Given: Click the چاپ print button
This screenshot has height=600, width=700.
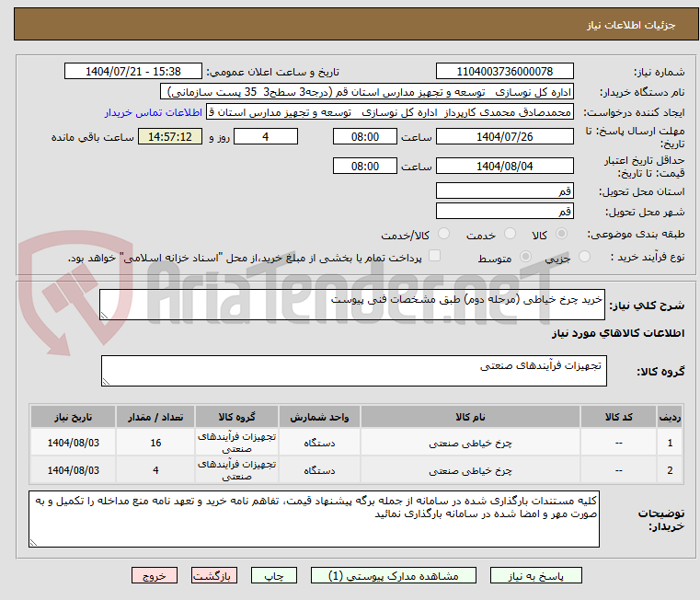Looking at the screenshot, I should point(274,575).
